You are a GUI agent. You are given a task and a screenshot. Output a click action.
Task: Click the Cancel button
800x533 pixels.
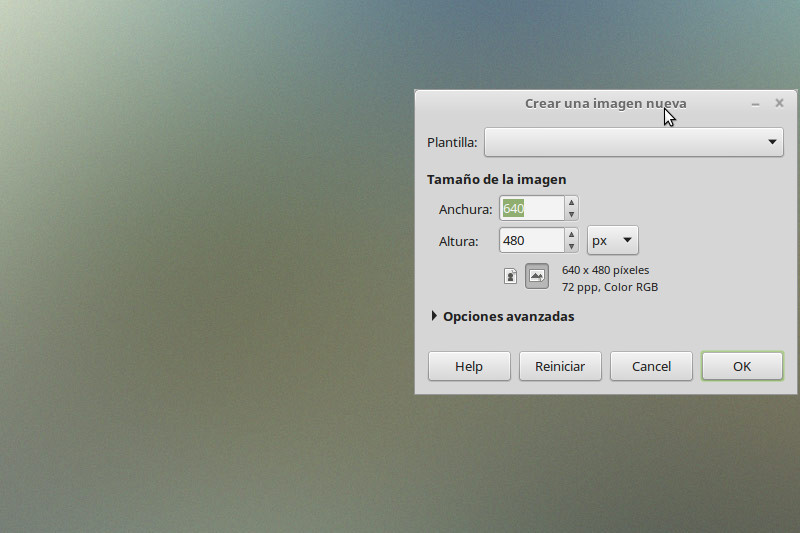point(651,366)
